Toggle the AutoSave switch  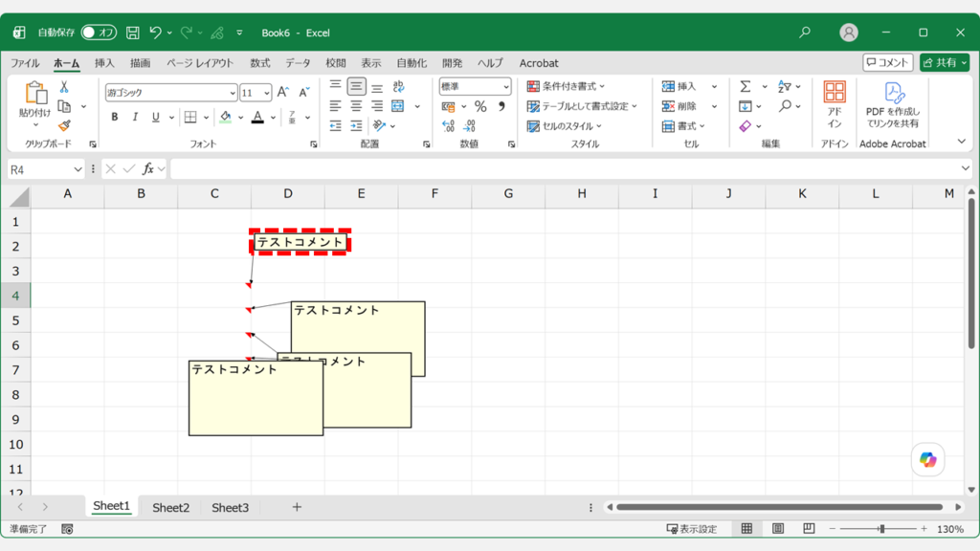click(99, 33)
